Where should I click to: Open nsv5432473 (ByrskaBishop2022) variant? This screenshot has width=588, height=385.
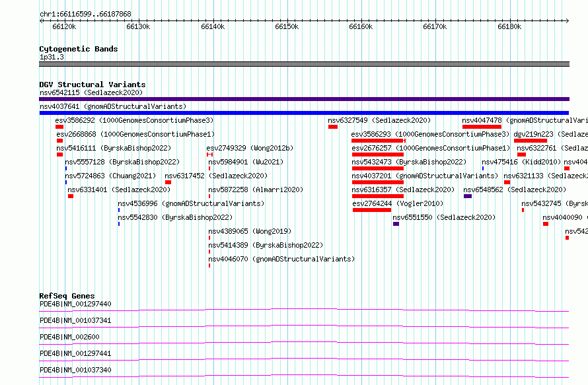[409, 162]
